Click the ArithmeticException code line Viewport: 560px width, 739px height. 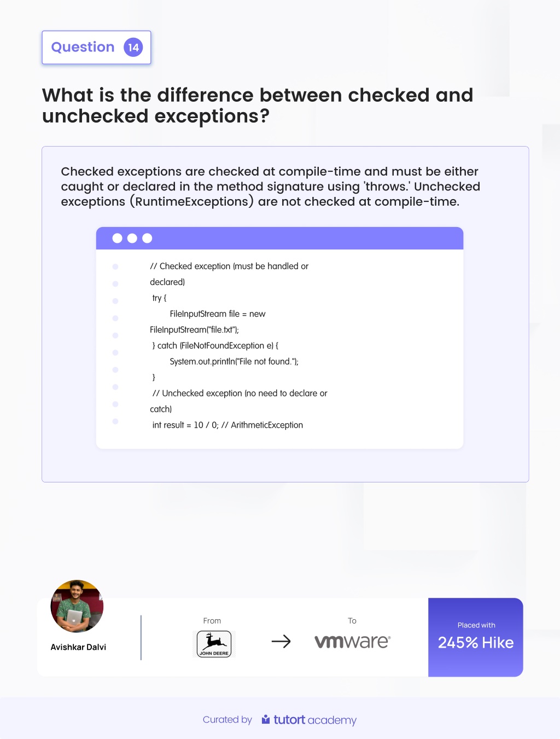(x=227, y=425)
